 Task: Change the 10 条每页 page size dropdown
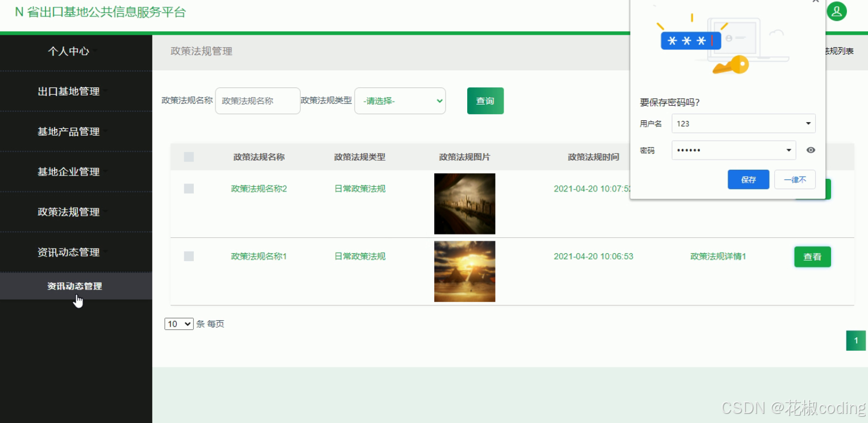coord(179,324)
